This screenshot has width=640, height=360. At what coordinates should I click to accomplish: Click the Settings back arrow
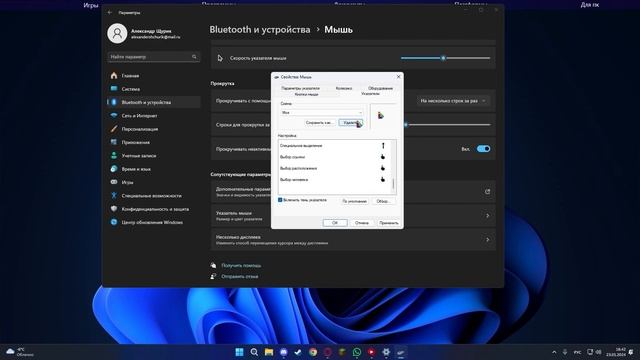point(109,13)
